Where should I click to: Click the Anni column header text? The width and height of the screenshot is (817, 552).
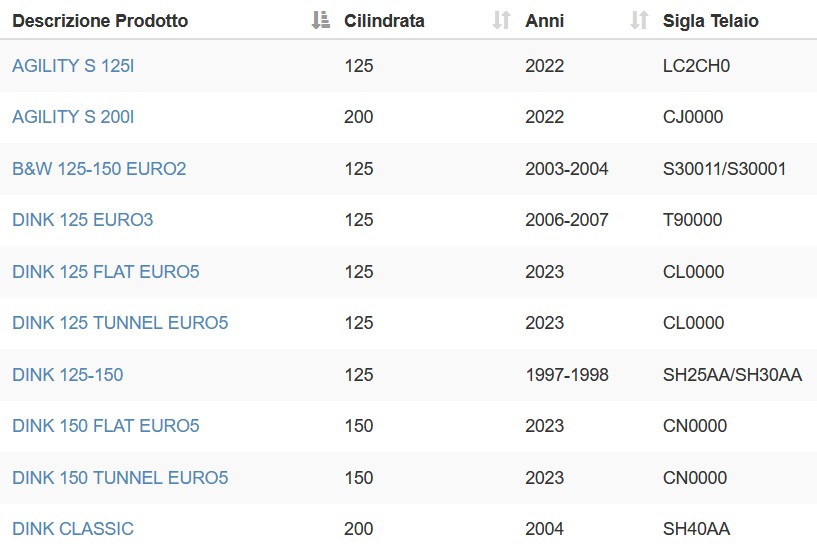point(544,21)
